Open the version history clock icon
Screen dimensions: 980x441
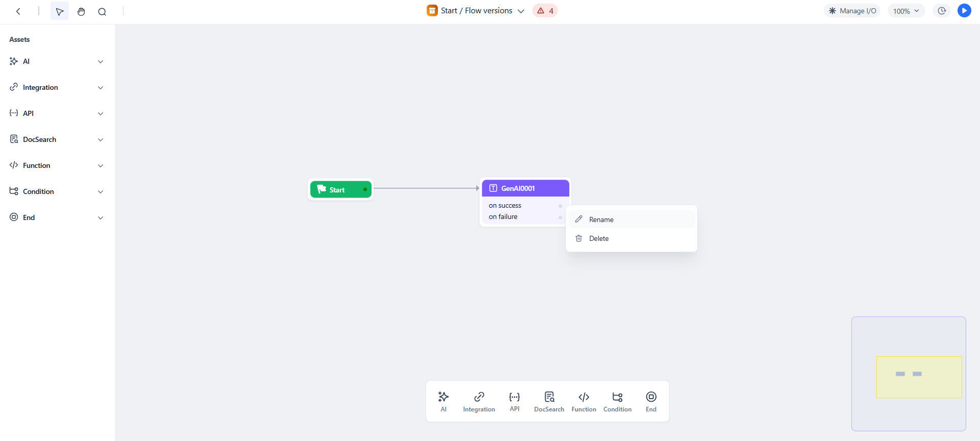[x=942, y=10]
